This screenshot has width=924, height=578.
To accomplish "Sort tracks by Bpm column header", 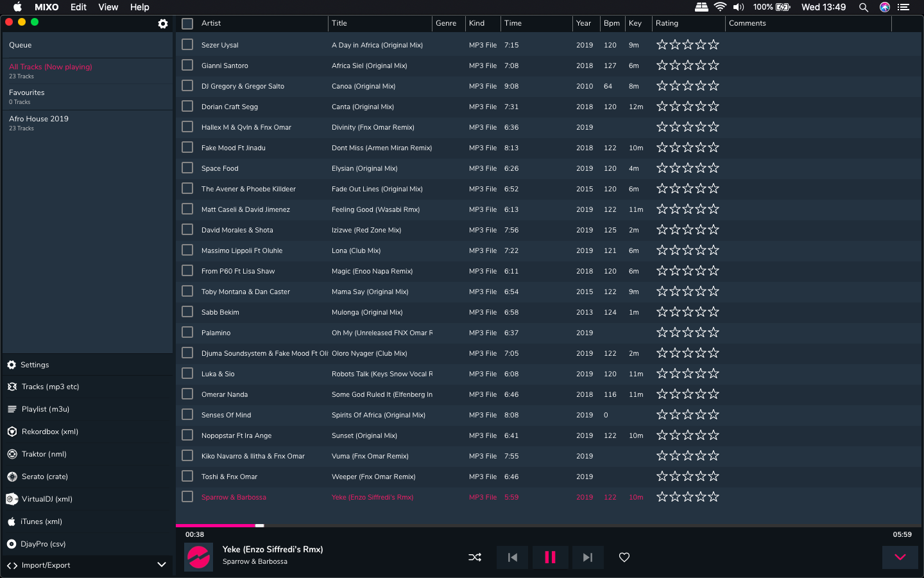I will click(612, 24).
